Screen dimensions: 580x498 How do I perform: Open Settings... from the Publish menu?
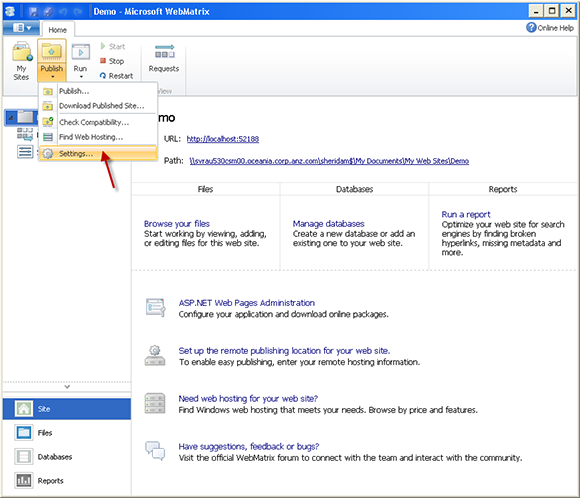(x=98, y=154)
